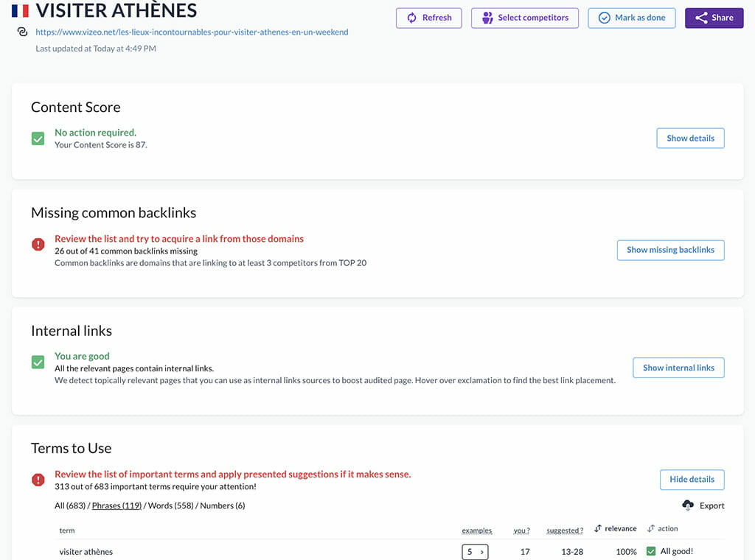Mark the audit as done
This screenshot has height=560, width=755.
pyautogui.click(x=631, y=18)
